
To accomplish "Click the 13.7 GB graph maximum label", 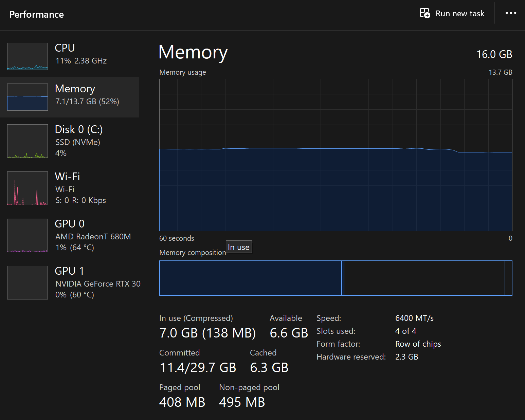I will click(500, 72).
